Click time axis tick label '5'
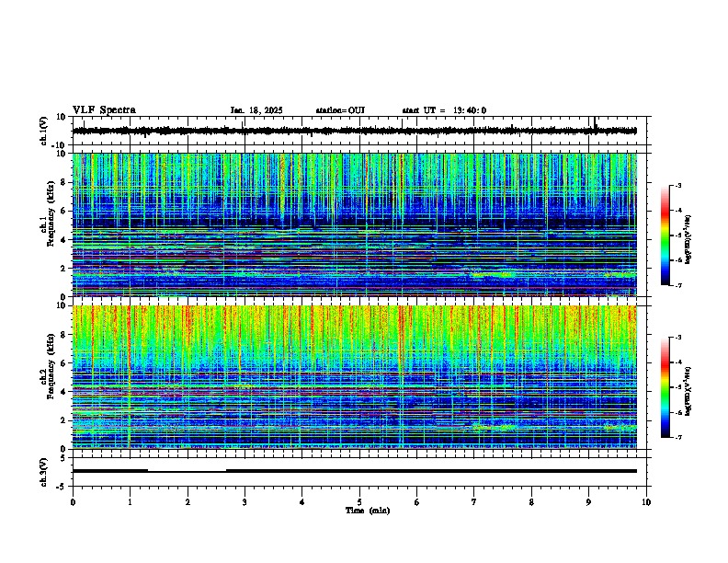The height and width of the screenshot is (563, 728). pyautogui.click(x=359, y=502)
